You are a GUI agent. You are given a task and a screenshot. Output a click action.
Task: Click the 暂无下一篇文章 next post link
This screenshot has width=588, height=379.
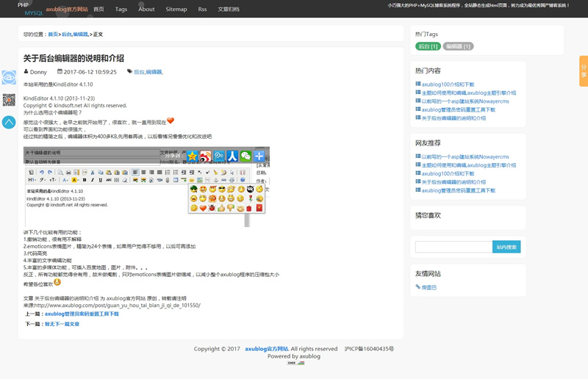pyautogui.click(x=62, y=324)
